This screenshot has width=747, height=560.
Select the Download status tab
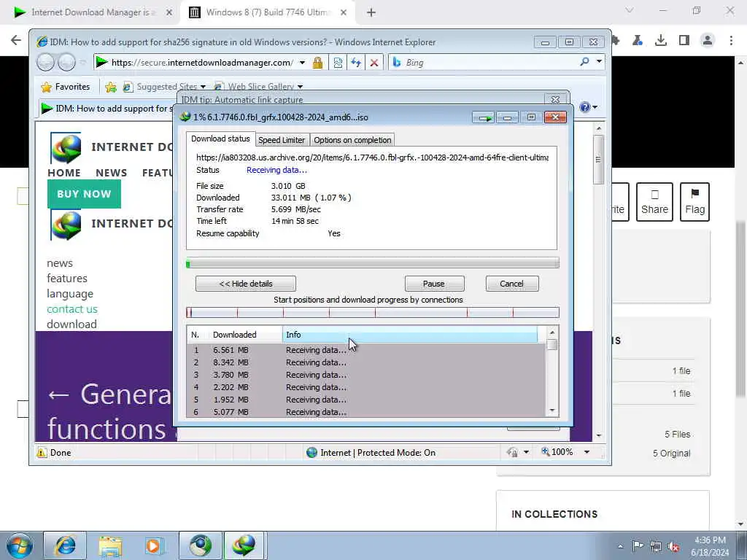[x=220, y=139]
